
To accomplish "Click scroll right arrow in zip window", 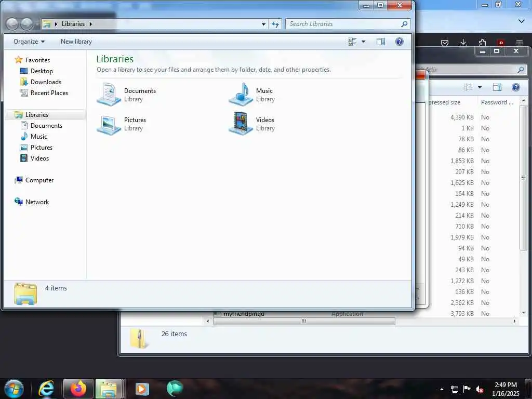I will pos(514,321).
